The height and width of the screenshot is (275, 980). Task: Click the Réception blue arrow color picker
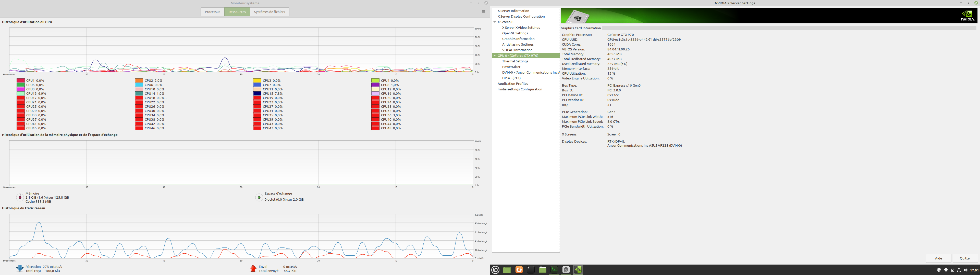20,269
